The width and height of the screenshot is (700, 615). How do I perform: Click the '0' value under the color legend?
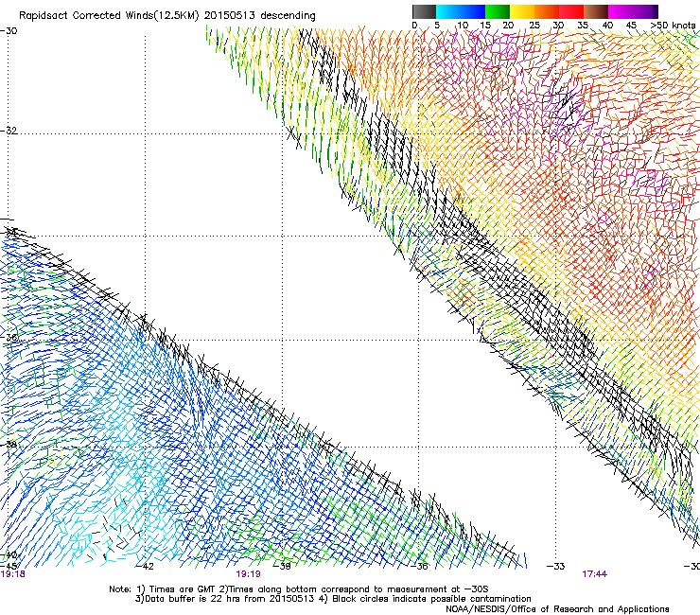pos(414,26)
